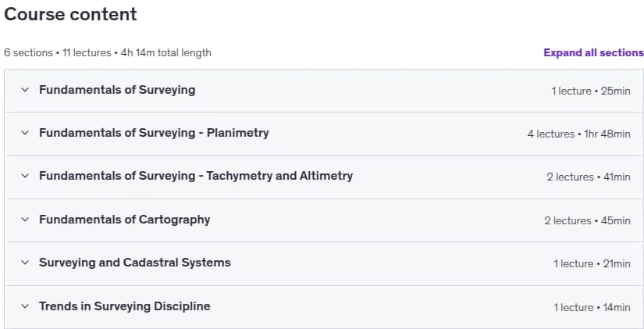This screenshot has width=644, height=329.
Task: Expand the Planimetry section chevron
Action: tap(25, 132)
